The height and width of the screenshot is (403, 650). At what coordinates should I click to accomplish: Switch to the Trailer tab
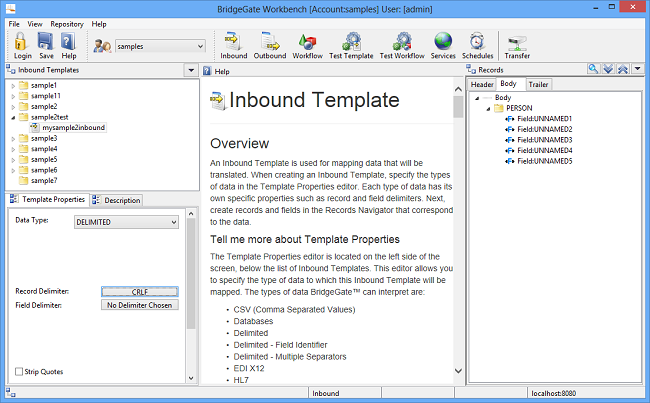[x=538, y=85]
